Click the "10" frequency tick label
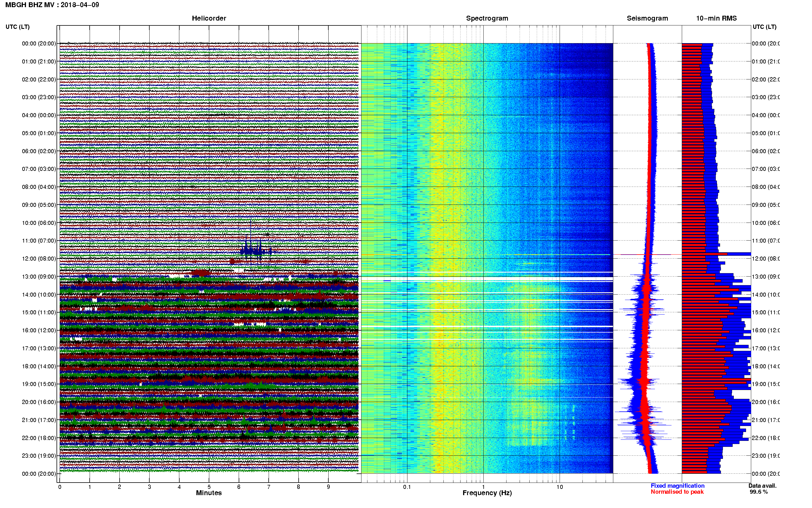Image resolution: width=812 pixels, height=508 pixels. coord(560,487)
